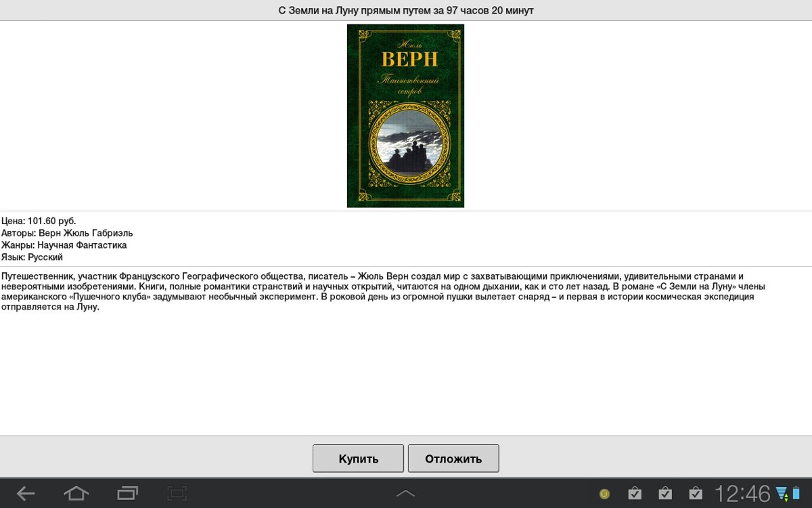Image resolution: width=812 pixels, height=508 pixels.
Task: Tap the author line 'Верн Жюль Габриэль'
Action: [85, 233]
